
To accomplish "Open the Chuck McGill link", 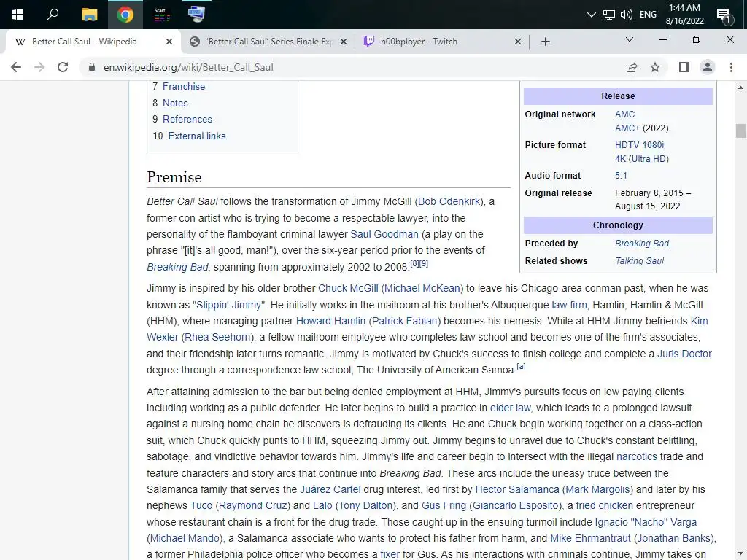I will (348, 288).
